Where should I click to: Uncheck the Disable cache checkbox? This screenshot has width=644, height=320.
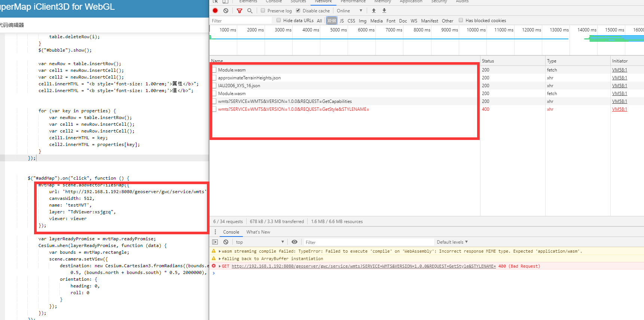[x=298, y=10]
